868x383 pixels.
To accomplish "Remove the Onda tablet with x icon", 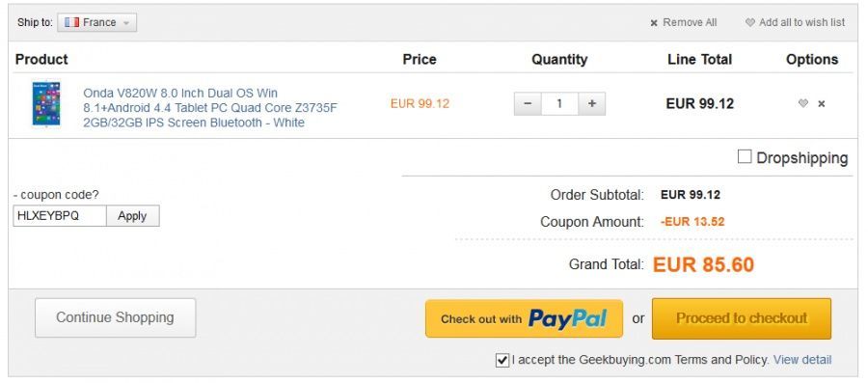I will click(822, 103).
